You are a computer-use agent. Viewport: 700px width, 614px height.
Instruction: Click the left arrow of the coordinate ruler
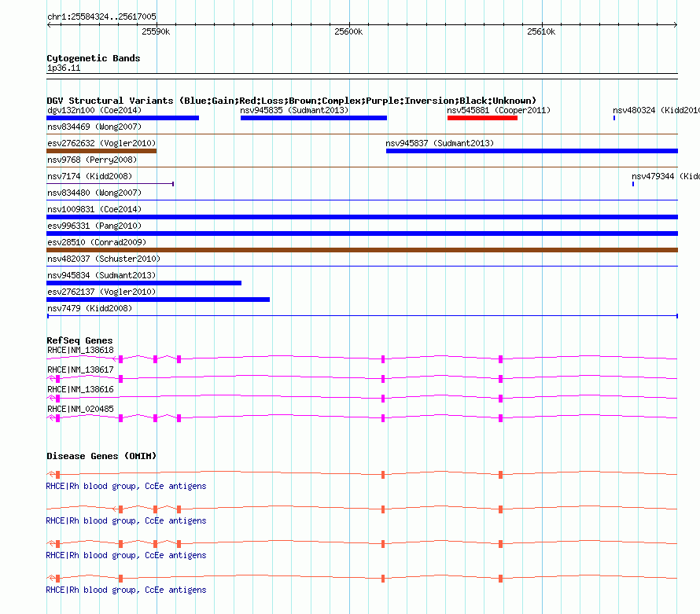tap(49, 25)
